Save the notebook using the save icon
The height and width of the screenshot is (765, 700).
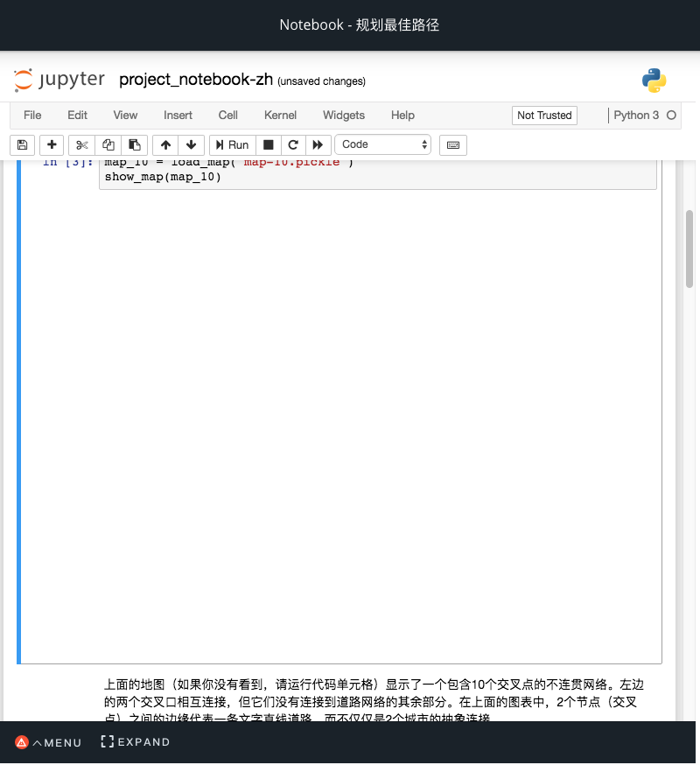tap(22, 144)
